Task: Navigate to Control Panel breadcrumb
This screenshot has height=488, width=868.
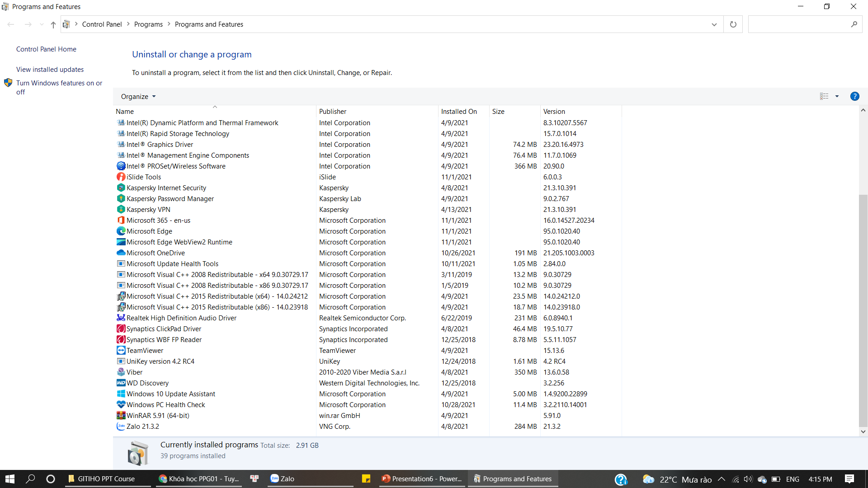Action: pos(102,24)
